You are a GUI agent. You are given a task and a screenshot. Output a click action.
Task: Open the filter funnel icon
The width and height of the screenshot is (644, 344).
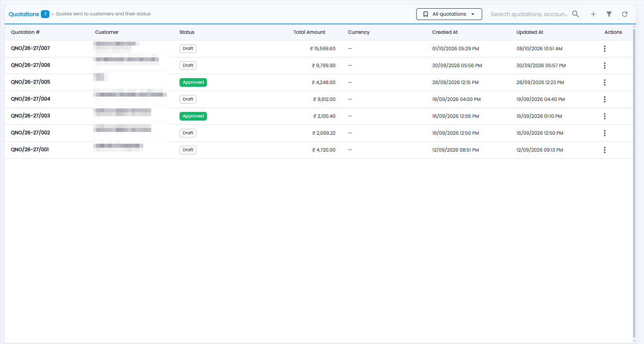609,14
